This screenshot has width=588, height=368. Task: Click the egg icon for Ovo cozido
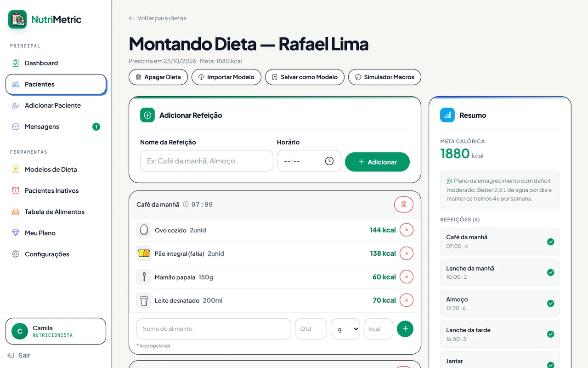(144, 230)
